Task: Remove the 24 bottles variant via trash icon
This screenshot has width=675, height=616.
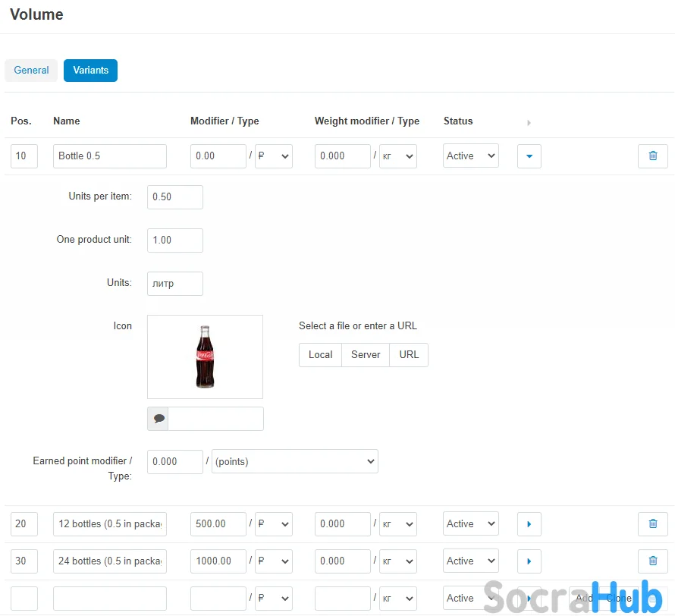Action: coord(652,561)
